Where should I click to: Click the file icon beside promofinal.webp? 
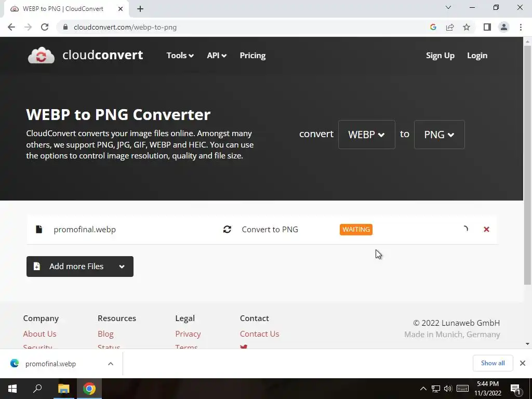(x=39, y=229)
